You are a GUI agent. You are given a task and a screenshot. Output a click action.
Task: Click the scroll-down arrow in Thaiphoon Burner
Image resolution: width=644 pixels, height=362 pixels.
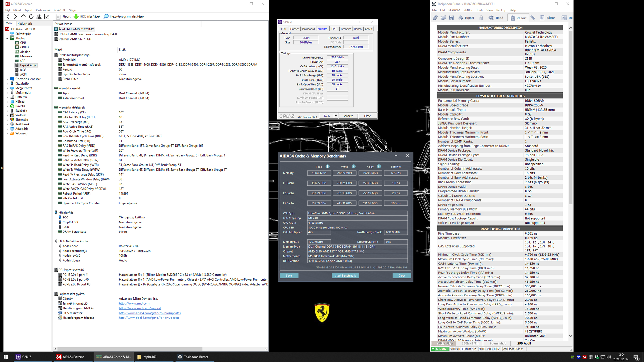point(570,336)
